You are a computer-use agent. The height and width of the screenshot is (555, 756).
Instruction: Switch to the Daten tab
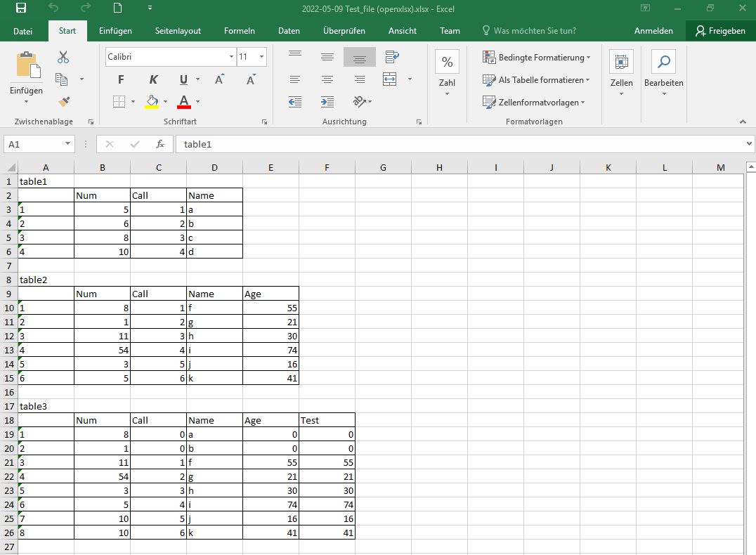[x=289, y=31]
